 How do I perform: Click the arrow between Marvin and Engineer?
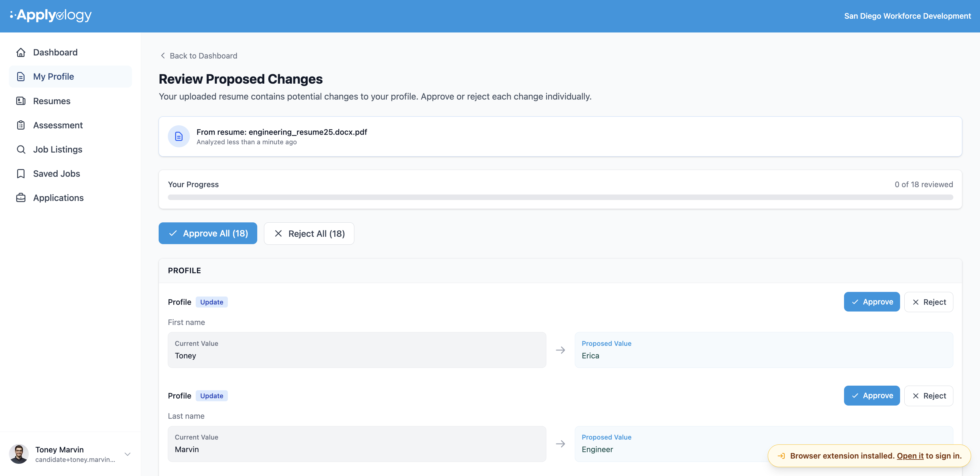point(560,444)
